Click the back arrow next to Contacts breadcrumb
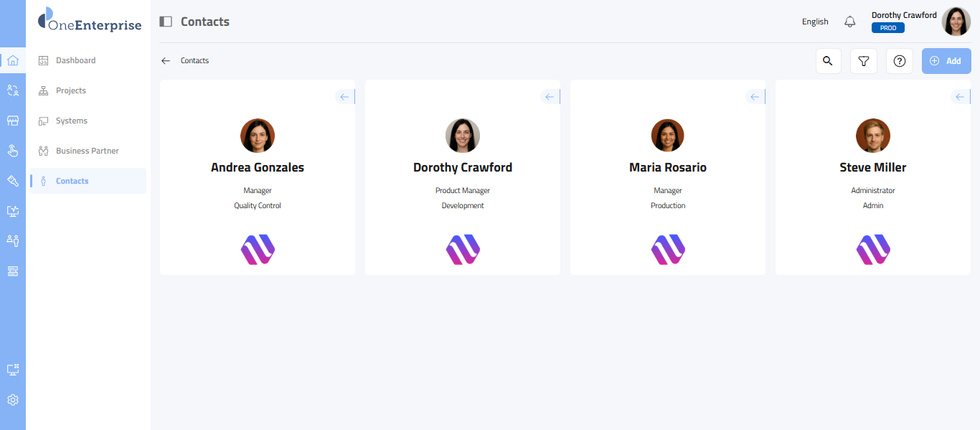Viewport: 980px width, 430px height. point(166,61)
